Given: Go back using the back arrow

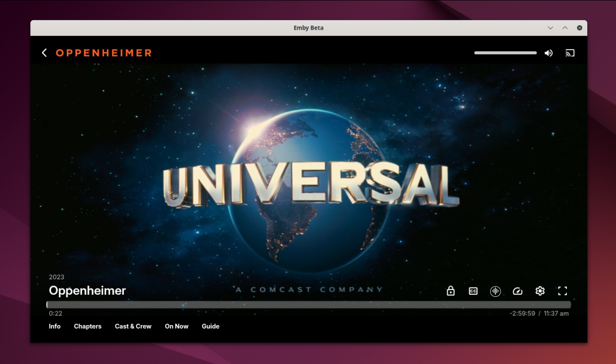Looking at the screenshot, I should coord(44,52).
